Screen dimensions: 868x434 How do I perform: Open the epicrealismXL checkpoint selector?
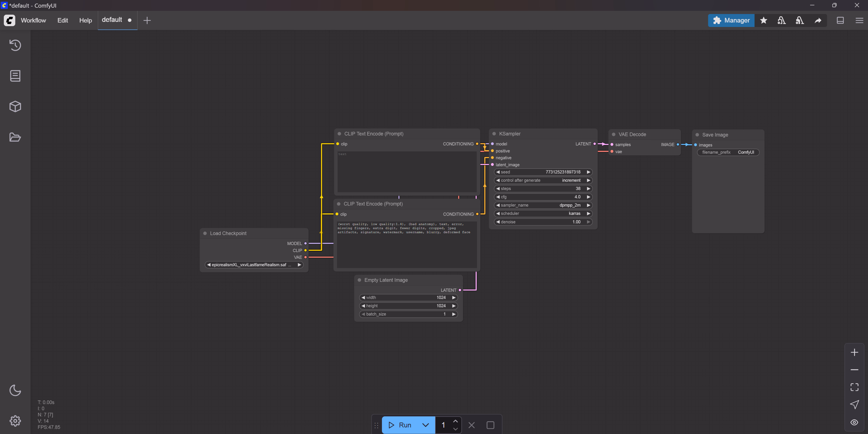tap(254, 265)
